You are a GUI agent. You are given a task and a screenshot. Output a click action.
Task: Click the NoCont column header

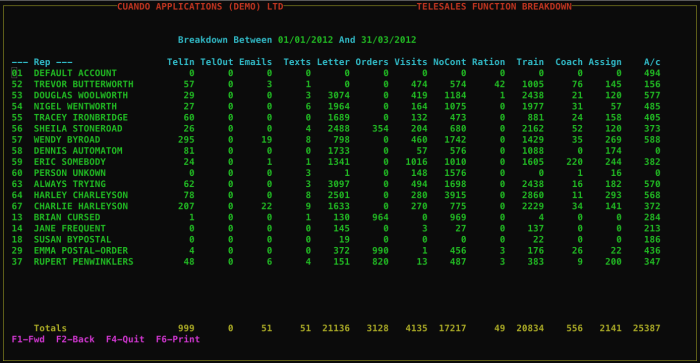pos(450,62)
